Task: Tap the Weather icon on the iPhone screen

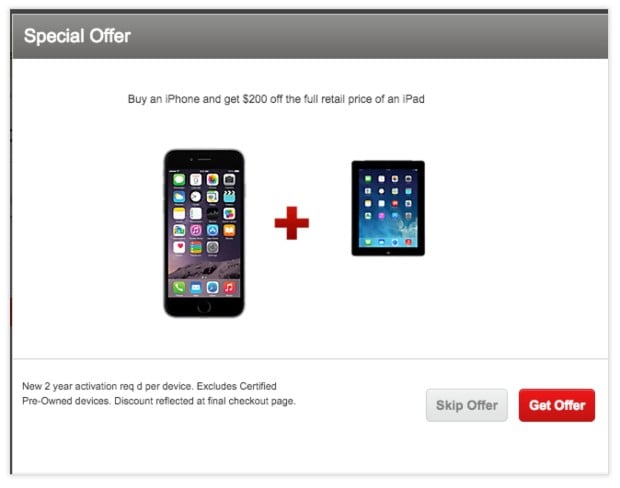Action: pos(179,197)
